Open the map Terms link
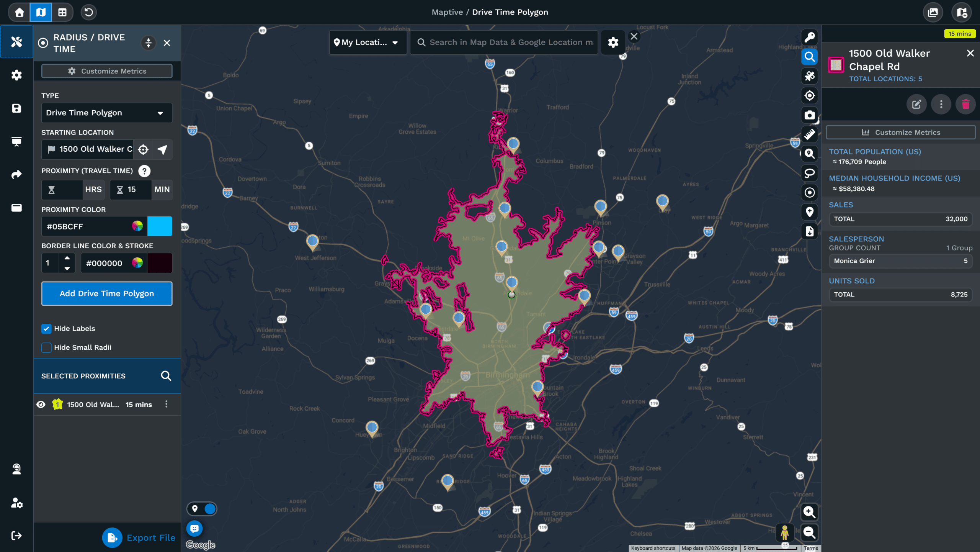The width and height of the screenshot is (980, 552). (811, 548)
